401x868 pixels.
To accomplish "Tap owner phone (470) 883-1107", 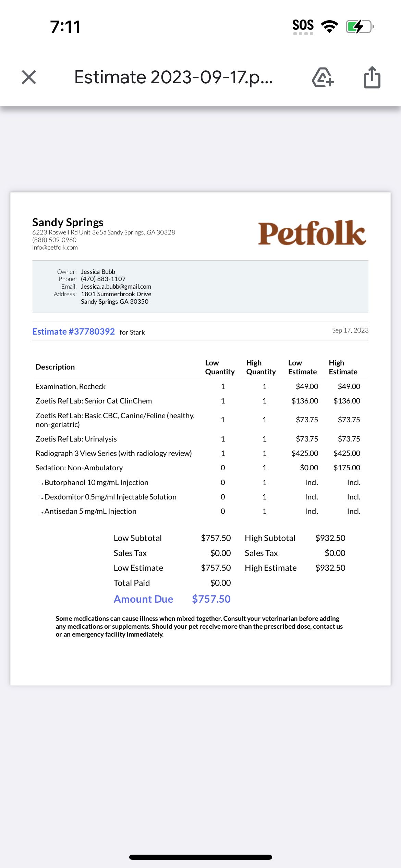I will tap(103, 279).
